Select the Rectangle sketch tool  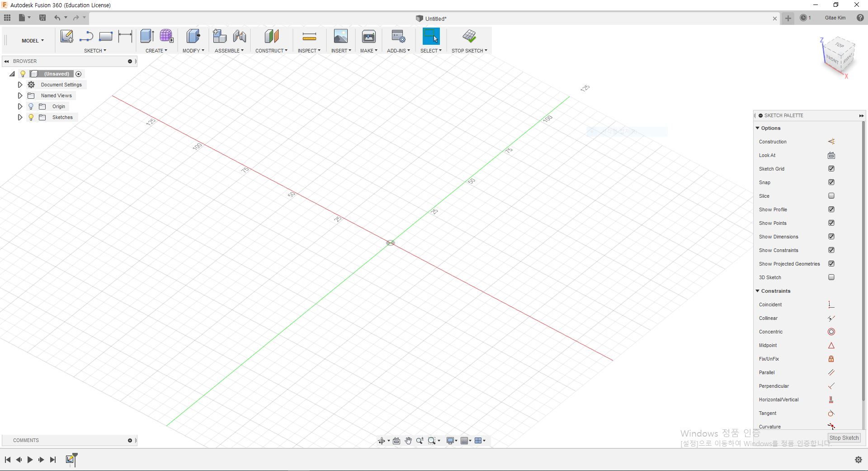[105, 36]
